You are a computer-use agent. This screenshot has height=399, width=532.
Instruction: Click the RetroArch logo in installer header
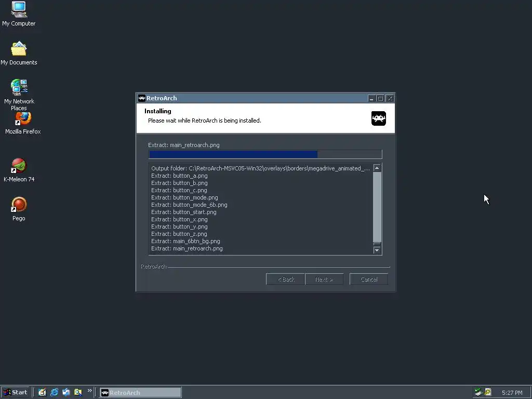pos(379,118)
